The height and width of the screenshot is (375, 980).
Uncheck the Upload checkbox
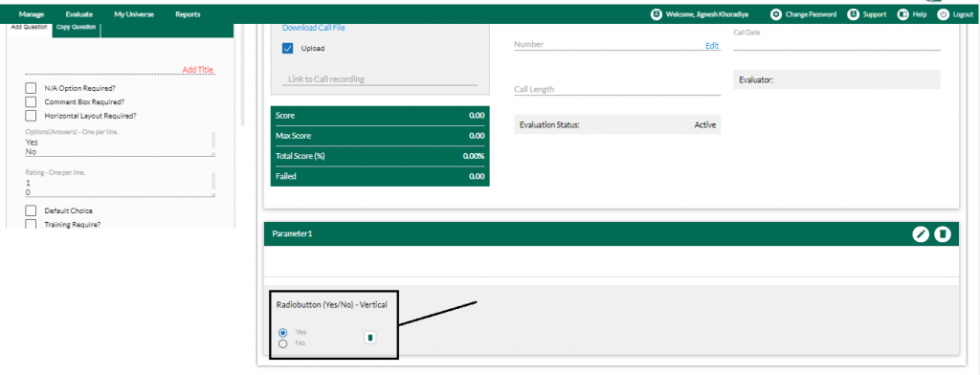click(x=288, y=48)
